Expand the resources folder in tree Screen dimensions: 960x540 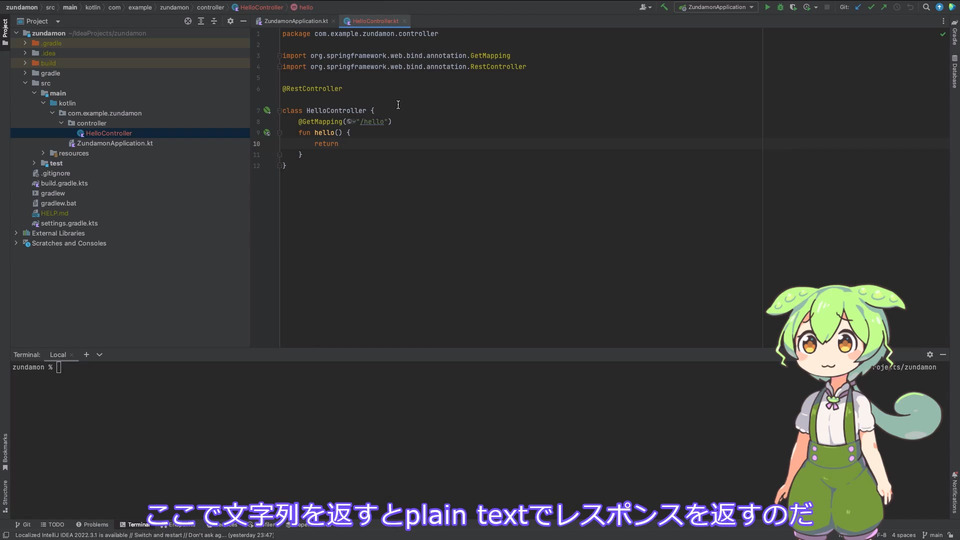click(43, 153)
